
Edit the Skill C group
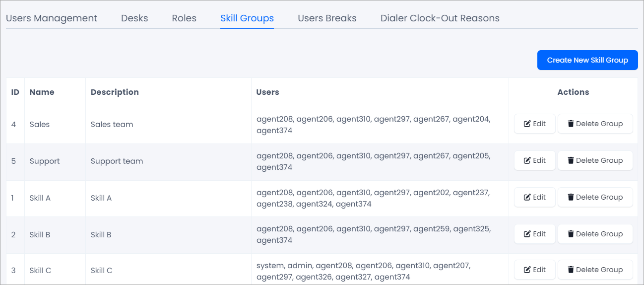(x=535, y=270)
